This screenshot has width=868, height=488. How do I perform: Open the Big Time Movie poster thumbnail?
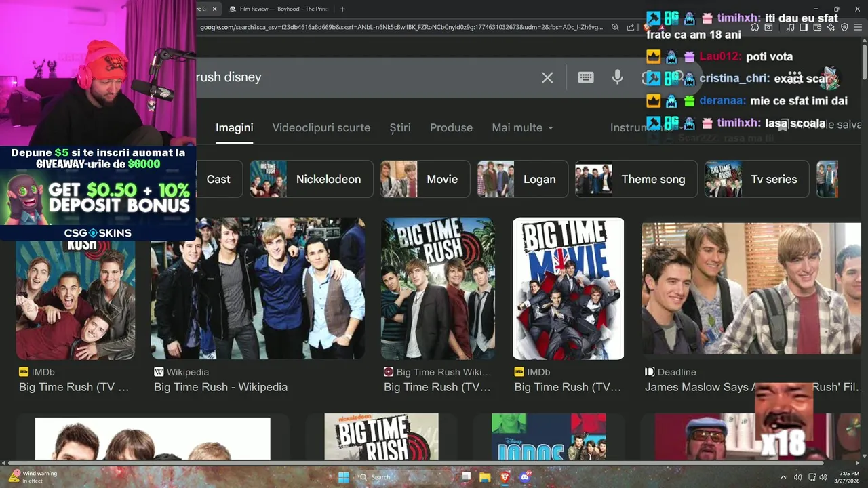pos(568,288)
